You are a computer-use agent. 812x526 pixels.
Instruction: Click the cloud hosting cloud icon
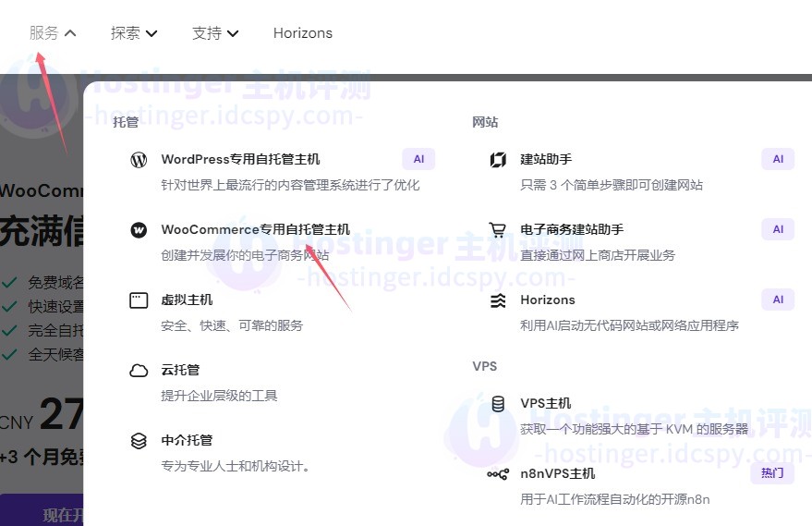pyautogui.click(x=139, y=371)
